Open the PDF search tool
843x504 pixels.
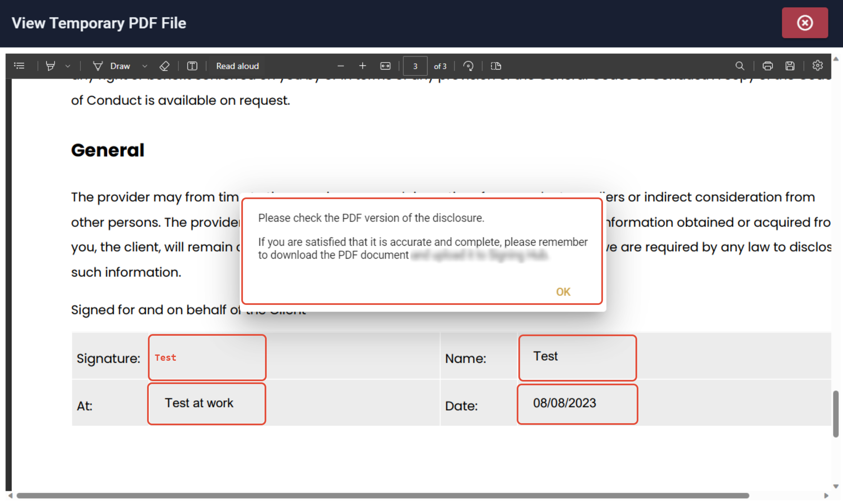click(740, 66)
